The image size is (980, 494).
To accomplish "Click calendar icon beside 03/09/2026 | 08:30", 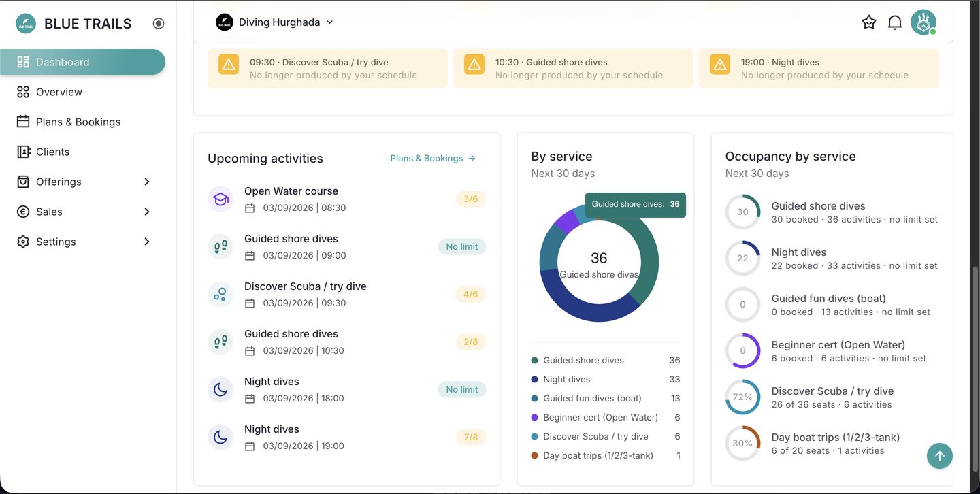I will click(250, 208).
